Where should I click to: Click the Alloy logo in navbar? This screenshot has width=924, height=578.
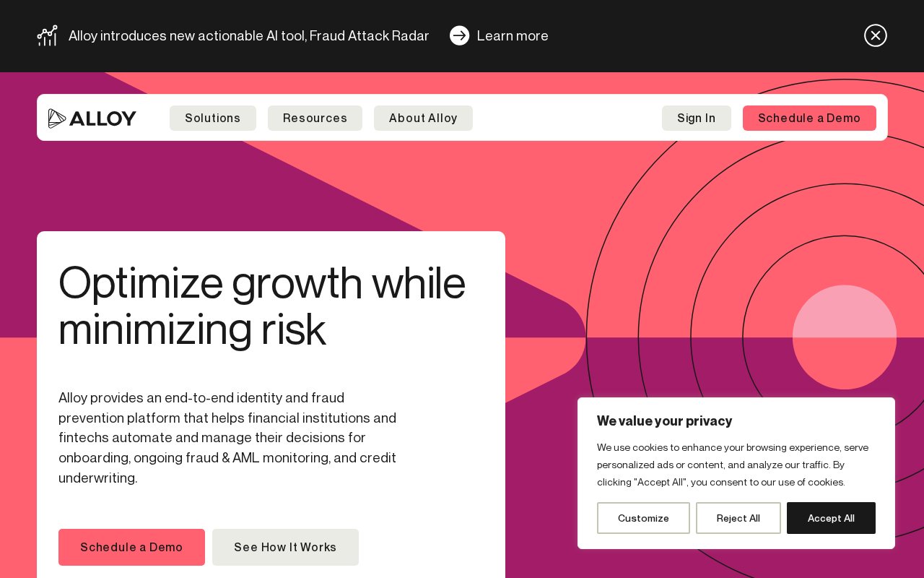click(92, 118)
